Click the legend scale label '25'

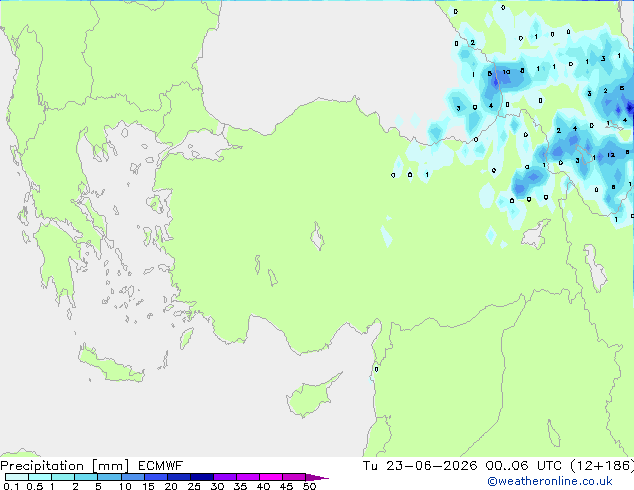tap(194, 486)
